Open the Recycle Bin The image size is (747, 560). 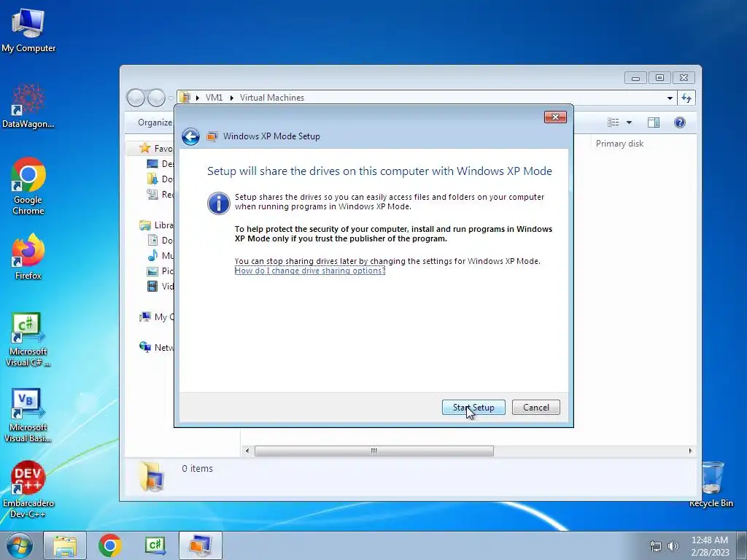tap(711, 484)
